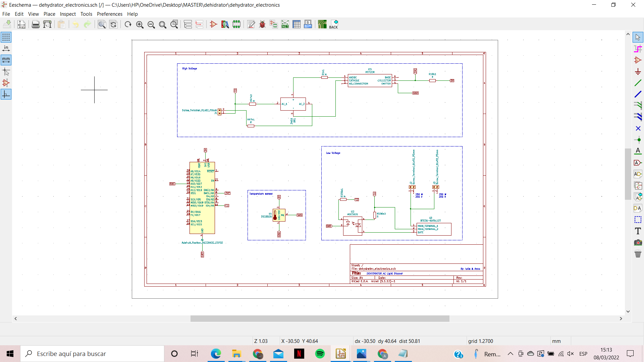Zoom in on the schematic
This screenshot has width=644, height=362.
click(x=140, y=24)
